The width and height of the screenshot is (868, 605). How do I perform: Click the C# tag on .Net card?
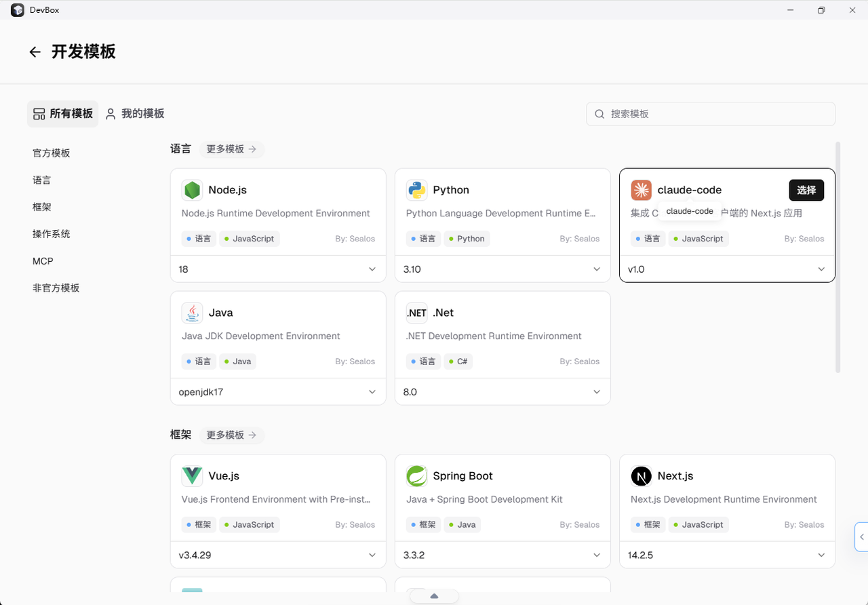458,362
